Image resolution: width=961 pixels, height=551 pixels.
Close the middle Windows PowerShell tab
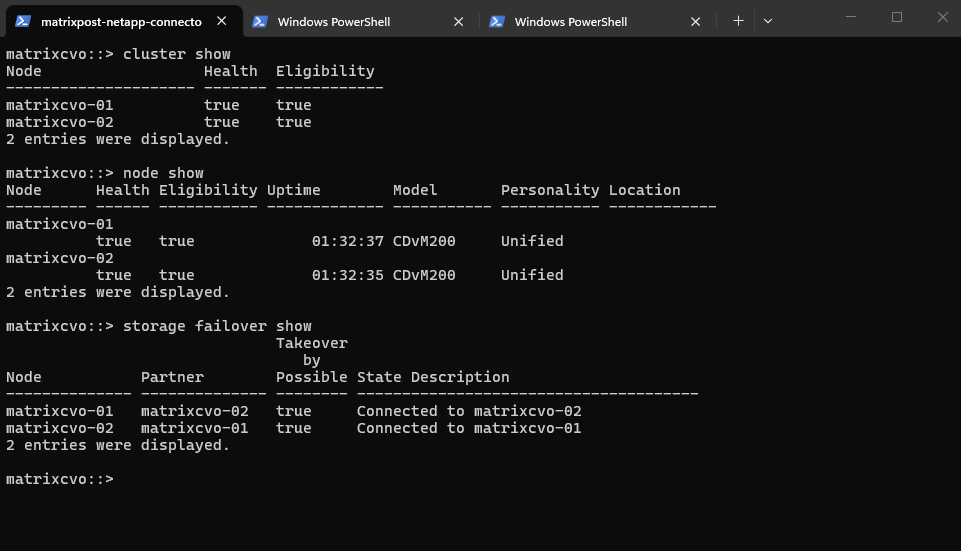click(459, 21)
